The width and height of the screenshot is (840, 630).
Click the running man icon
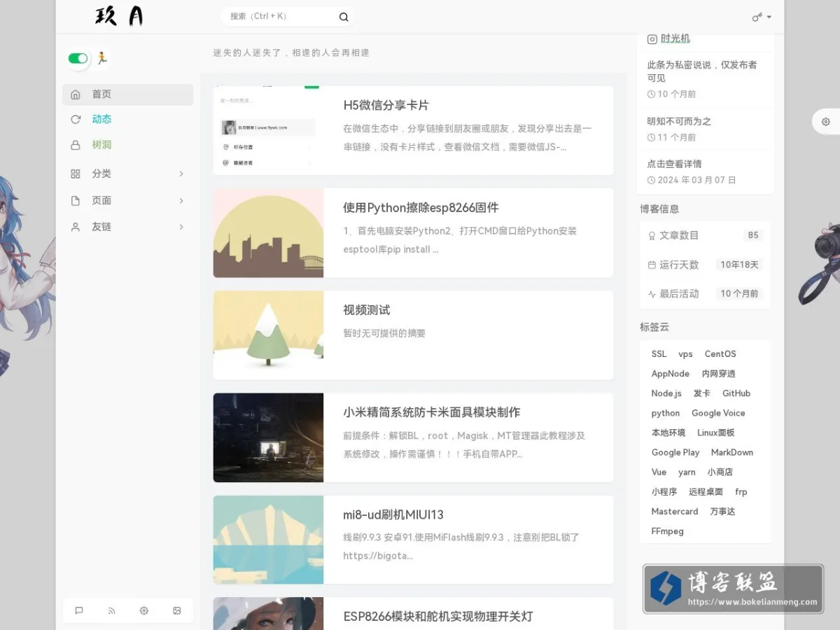pos(101,58)
